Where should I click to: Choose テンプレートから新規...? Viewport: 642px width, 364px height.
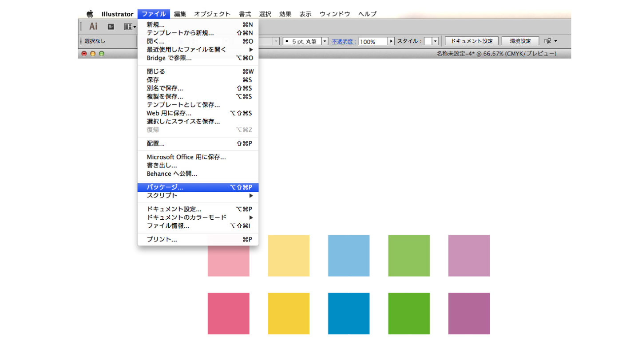click(198, 33)
